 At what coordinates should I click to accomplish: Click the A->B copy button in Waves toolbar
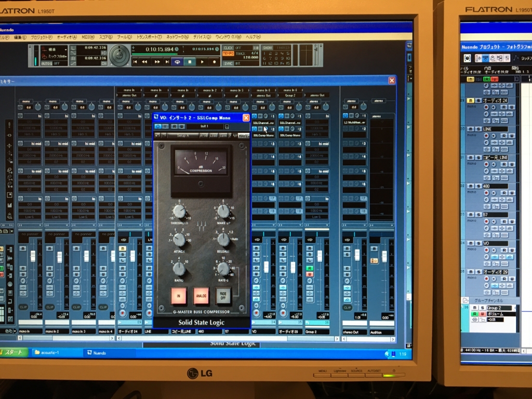[204, 136]
